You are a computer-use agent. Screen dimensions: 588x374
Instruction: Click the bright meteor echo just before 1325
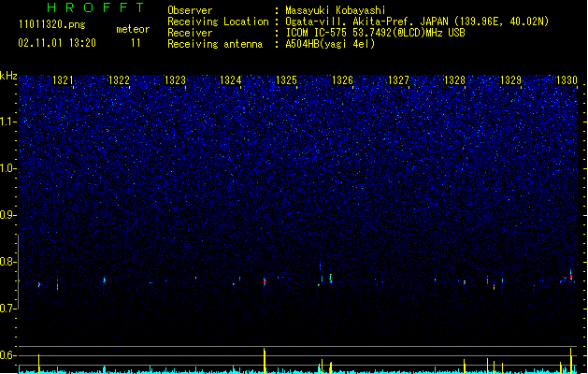click(x=265, y=281)
